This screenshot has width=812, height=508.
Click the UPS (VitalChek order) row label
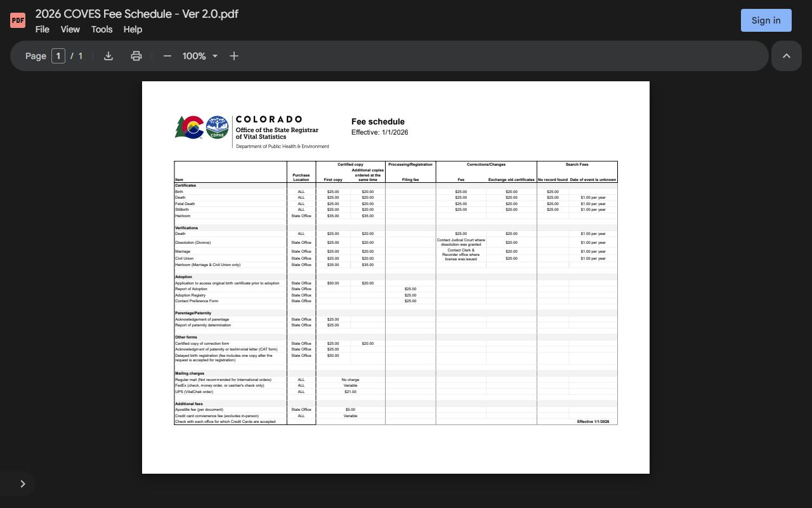point(194,392)
